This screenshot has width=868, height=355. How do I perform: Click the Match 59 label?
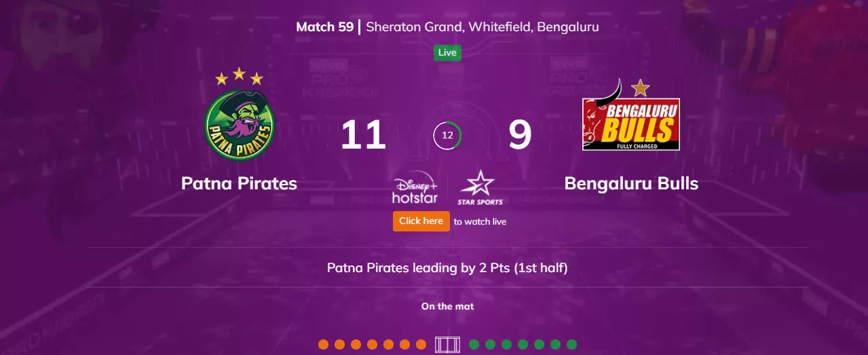[x=324, y=27]
